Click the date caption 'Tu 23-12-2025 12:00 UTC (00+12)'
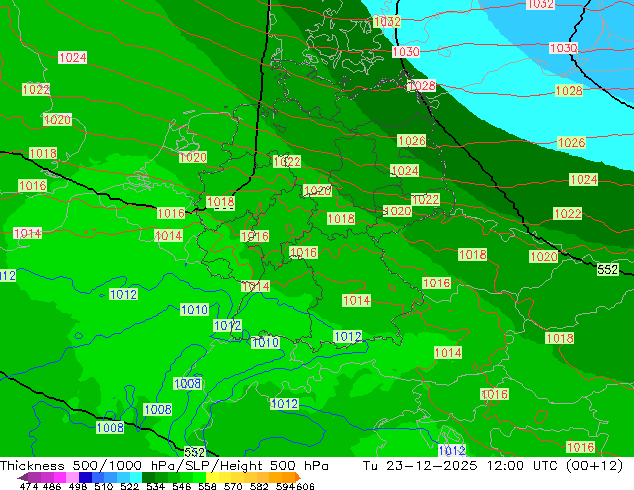Screen dimensions: 634x490 (493, 466)
